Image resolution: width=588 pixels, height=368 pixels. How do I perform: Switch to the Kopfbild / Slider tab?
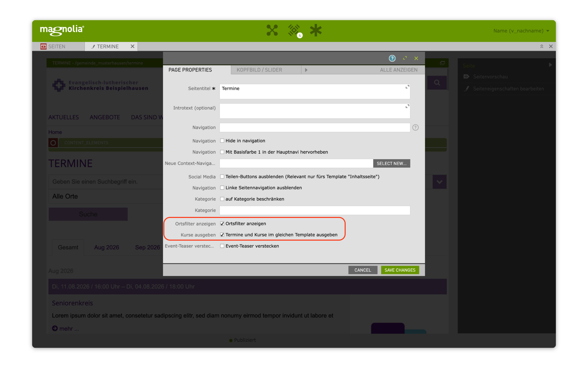point(266,70)
